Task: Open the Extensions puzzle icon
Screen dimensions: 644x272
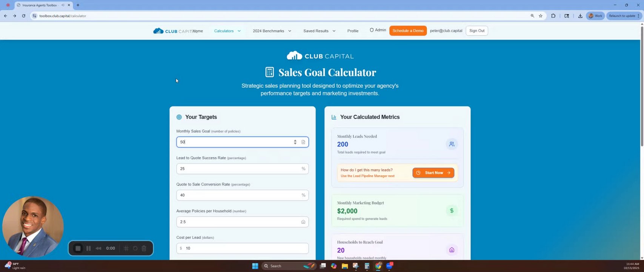Action: point(553,16)
